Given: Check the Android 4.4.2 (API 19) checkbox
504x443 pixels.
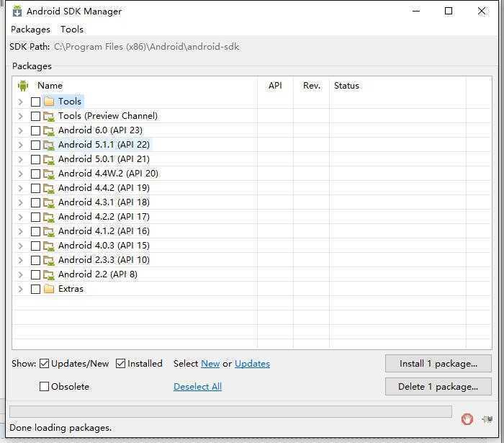Looking at the screenshot, I should pyautogui.click(x=35, y=189).
